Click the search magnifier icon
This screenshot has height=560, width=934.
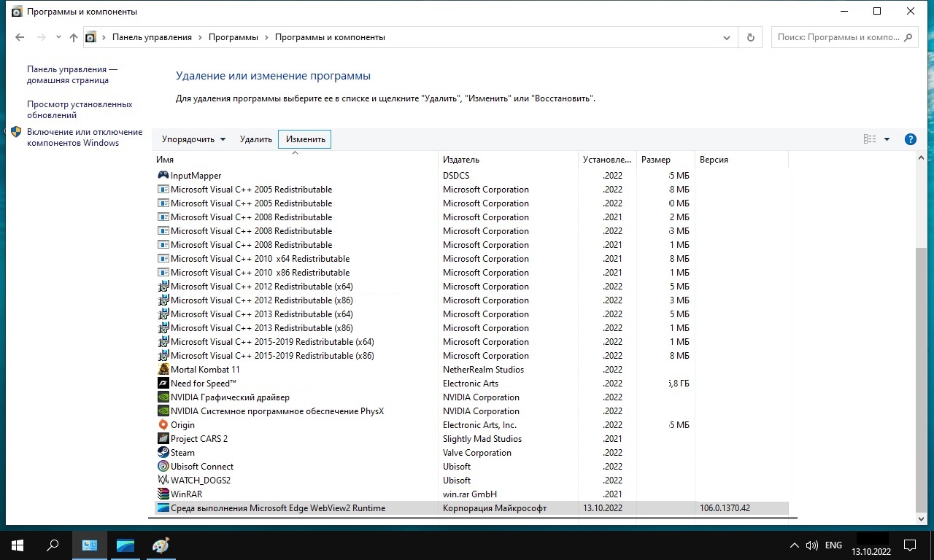pyautogui.click(x=908, y=37)
